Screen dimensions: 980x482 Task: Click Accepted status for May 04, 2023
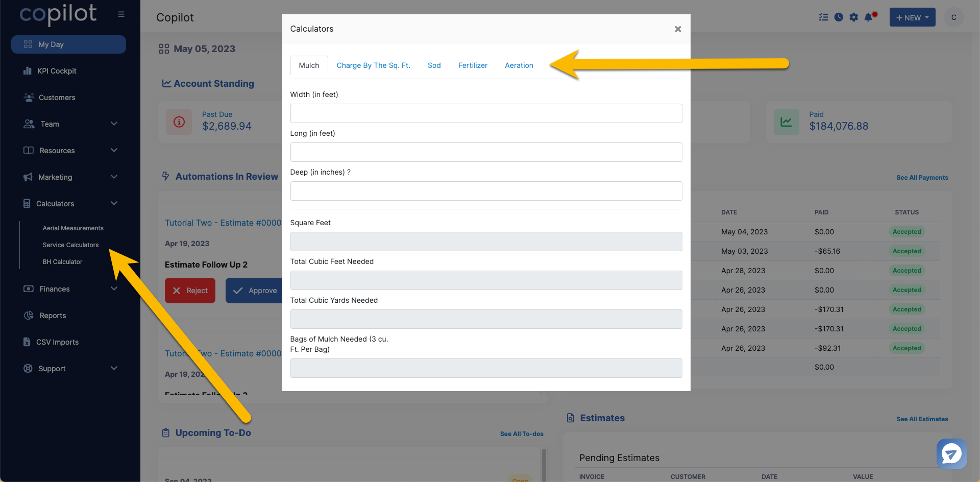[x=906, y=232]
